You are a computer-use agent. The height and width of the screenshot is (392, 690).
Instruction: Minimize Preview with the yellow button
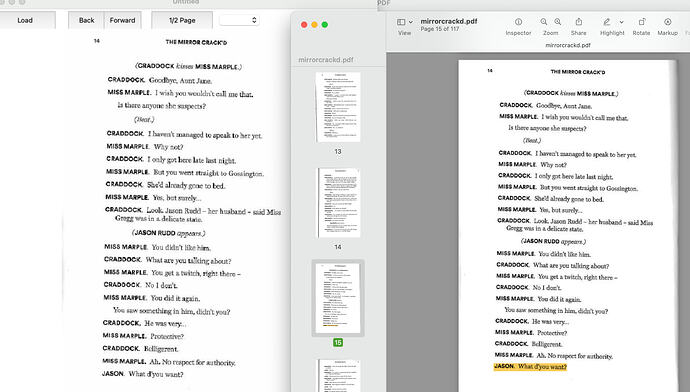314,25
